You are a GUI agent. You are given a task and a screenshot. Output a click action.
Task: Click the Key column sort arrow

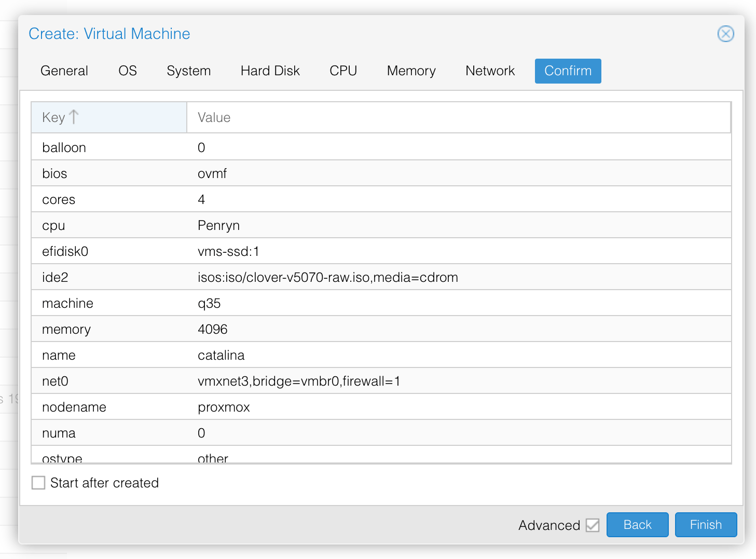pos(74,117)
